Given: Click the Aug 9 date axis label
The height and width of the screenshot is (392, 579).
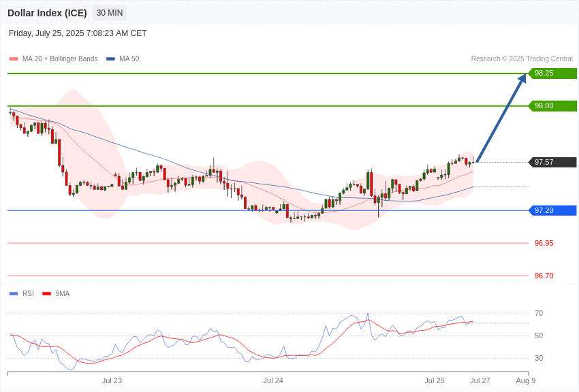Looking at the screenshot, I should [525, 381].
